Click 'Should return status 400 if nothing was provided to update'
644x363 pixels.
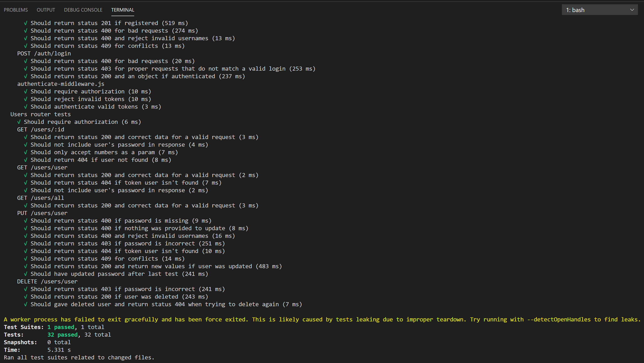point(136,228)
